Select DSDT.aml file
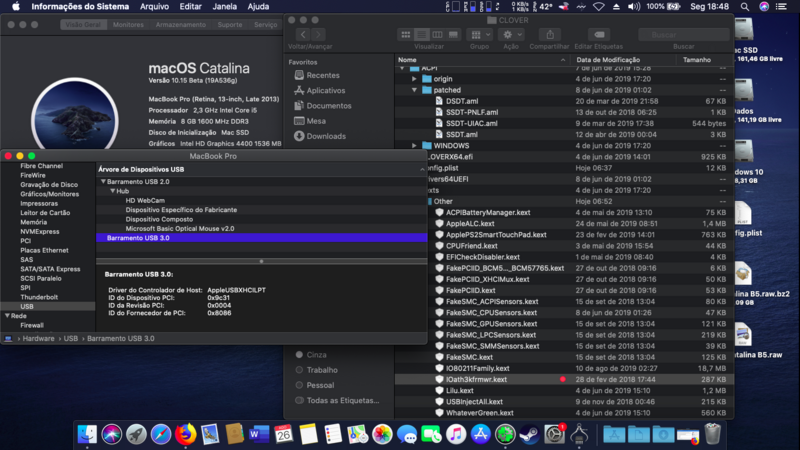Viewport: 800px width, 450px height. click(462, 101)
